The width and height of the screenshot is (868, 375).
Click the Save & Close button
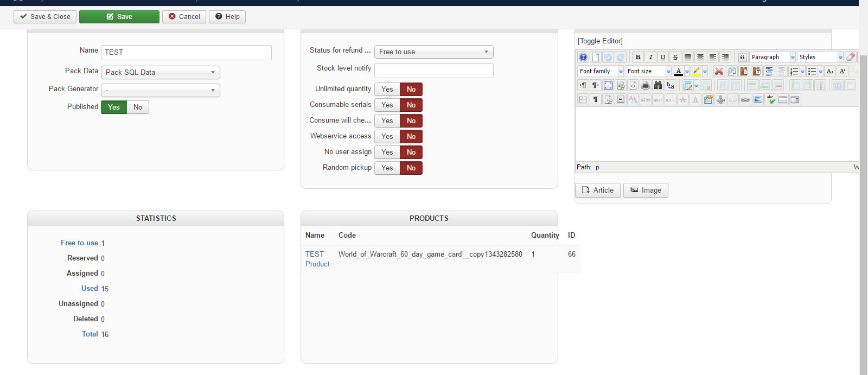click(x=45, y=17)
